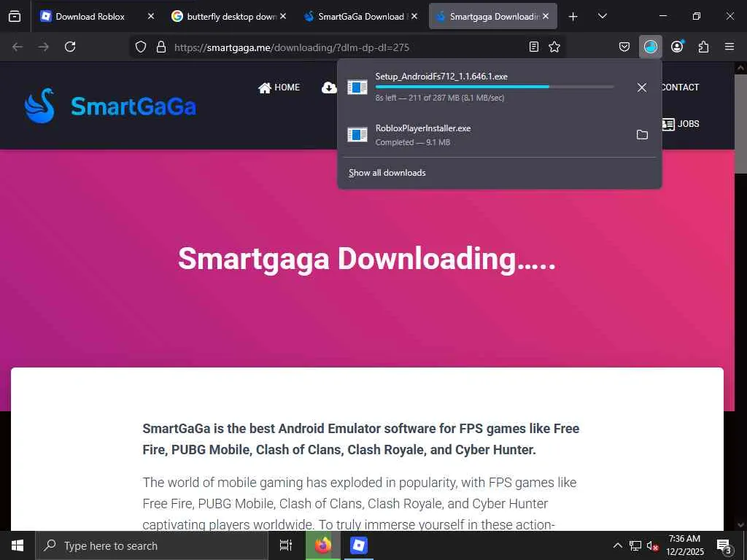Reload the current page

click(x=70, y=47)
